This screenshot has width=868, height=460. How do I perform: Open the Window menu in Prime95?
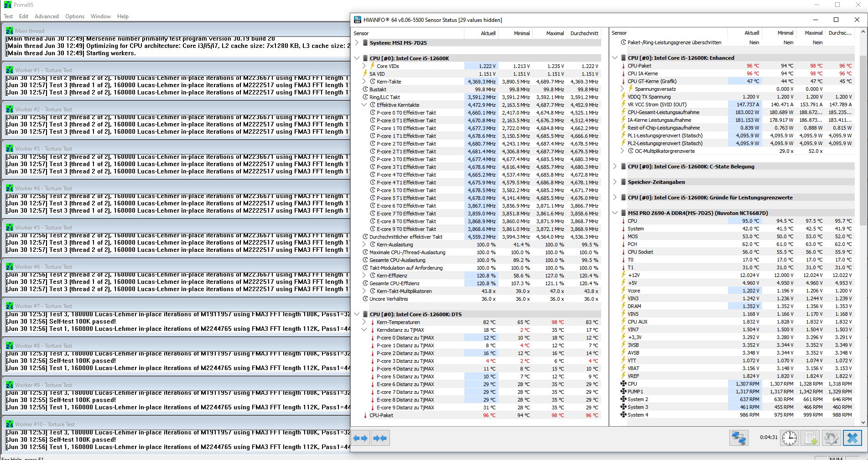pos(101,16)
